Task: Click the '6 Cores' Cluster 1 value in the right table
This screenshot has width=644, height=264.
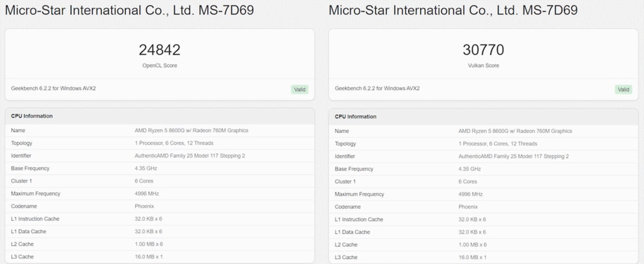Action: [x=468, y=181]
